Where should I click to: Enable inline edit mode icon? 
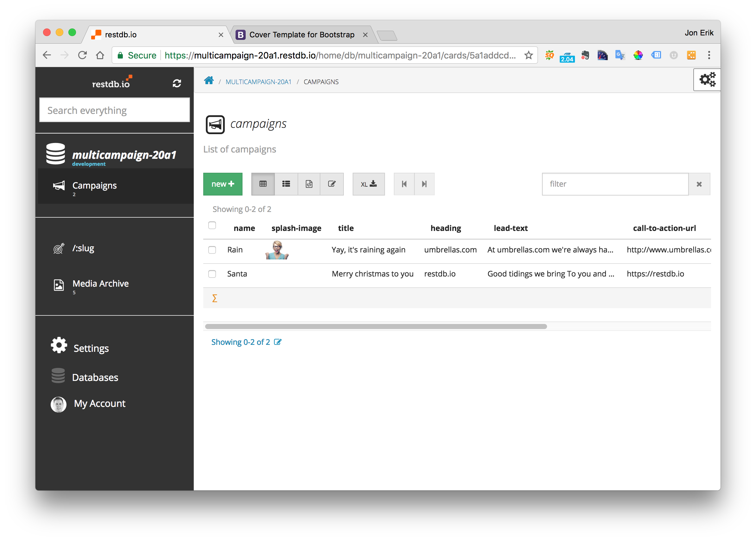coord(332,184)
